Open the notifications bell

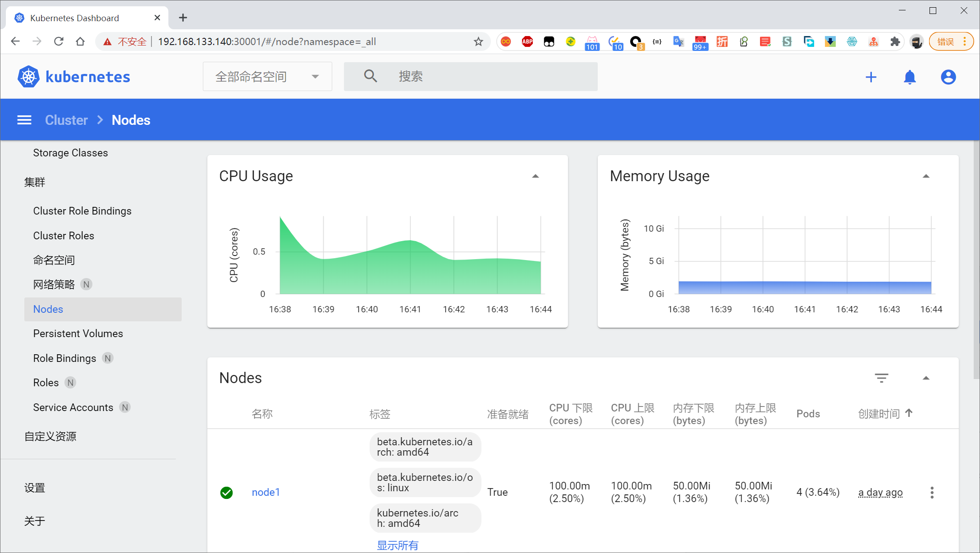(x=910, y=77)
